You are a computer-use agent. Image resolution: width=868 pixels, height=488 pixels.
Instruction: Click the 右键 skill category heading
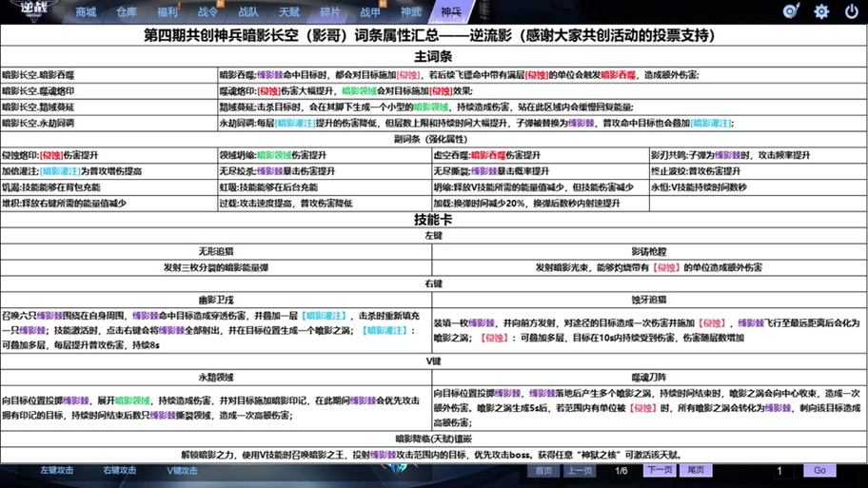pos(433,283)
